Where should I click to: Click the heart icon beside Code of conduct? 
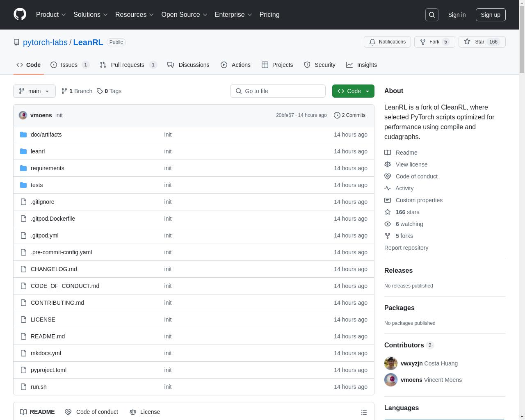pyautogui.click(x=388, y=176)
